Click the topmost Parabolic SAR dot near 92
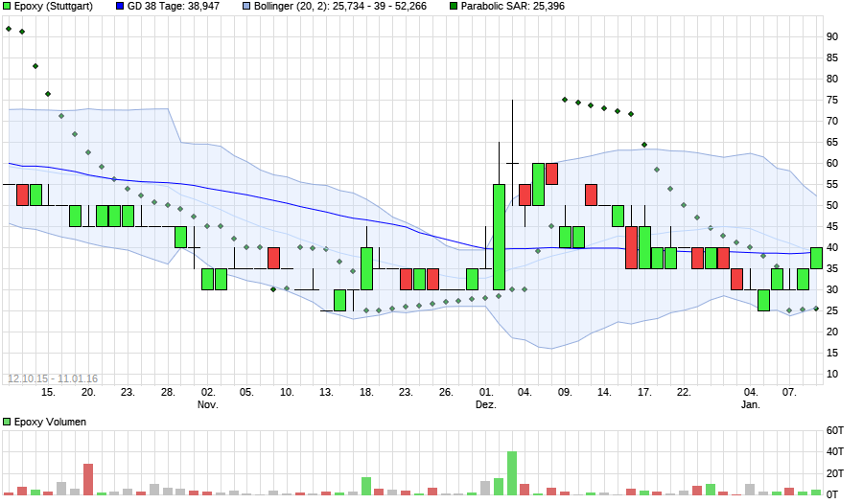This screenshot has width=863, height=504. 9,29
